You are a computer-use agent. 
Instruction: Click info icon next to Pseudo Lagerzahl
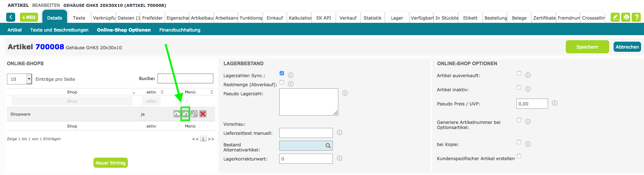click(x=345, y=93)
